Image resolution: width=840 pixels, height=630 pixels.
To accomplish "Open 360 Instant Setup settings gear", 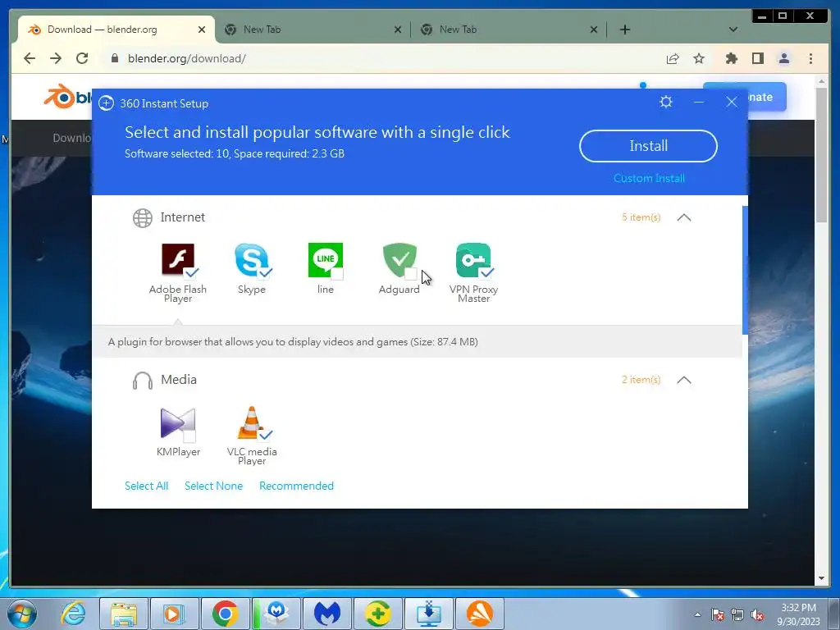I will point(666,102).
